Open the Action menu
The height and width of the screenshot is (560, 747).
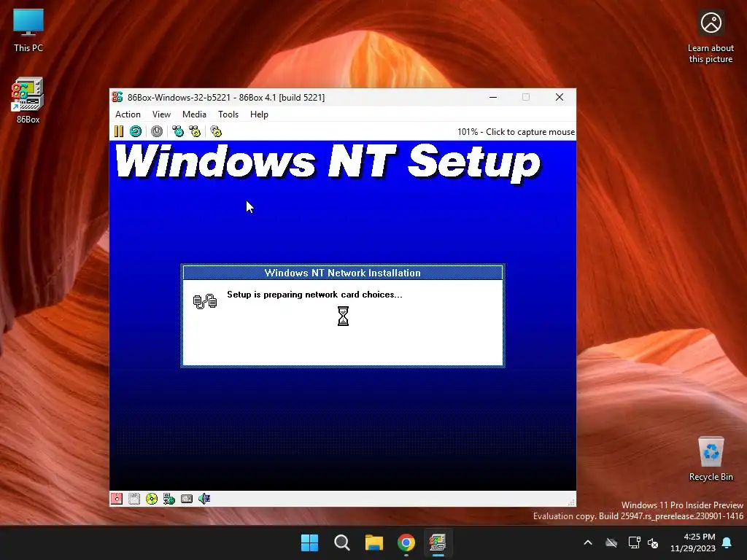pyautogui.click(x=128, y=114)
